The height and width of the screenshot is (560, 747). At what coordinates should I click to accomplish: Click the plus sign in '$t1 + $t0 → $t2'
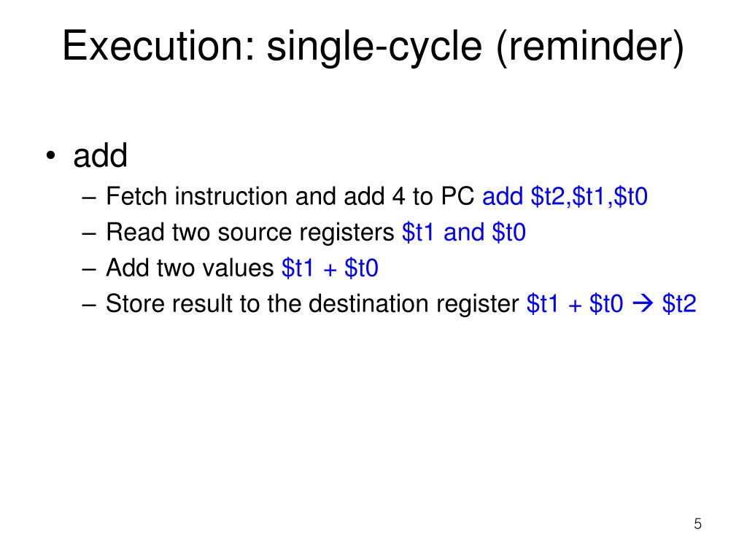(575, 306)
